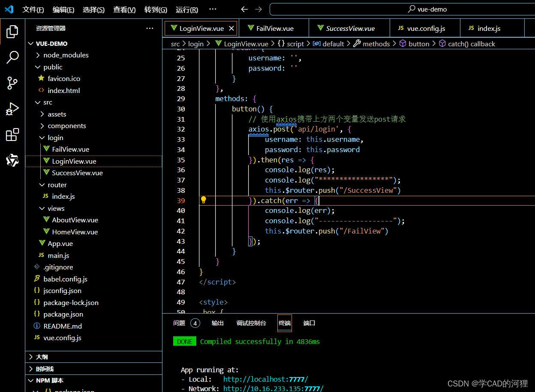
Task: Open the 文件(F) menu
Action: (x=33, y=9)
